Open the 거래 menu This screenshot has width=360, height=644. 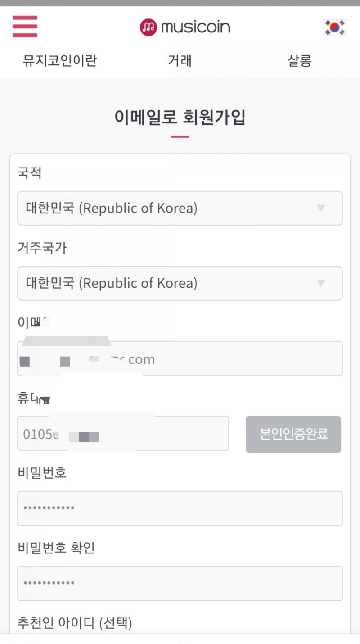[180, 60]
